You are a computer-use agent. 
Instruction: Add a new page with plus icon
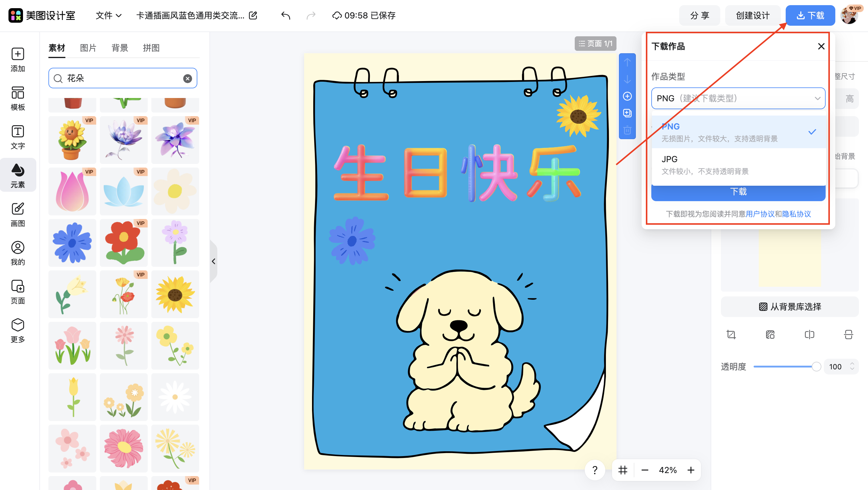click(x=627, y=96)
